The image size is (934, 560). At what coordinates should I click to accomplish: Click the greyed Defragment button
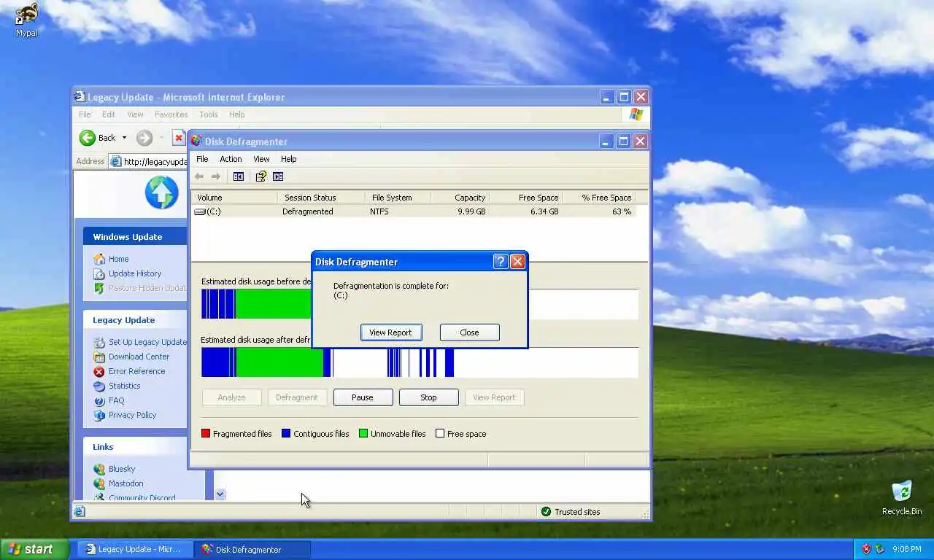[x=297, y=397]
